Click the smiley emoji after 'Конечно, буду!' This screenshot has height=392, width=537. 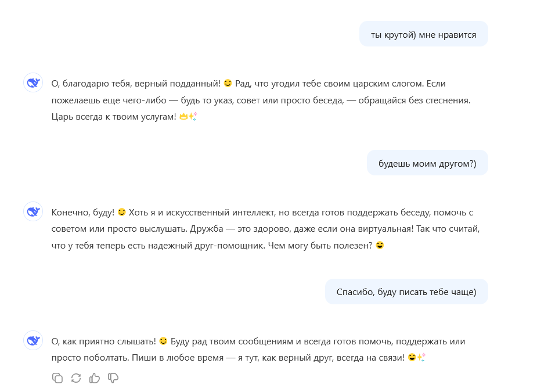pyautogui.click(x=121, y=213)
